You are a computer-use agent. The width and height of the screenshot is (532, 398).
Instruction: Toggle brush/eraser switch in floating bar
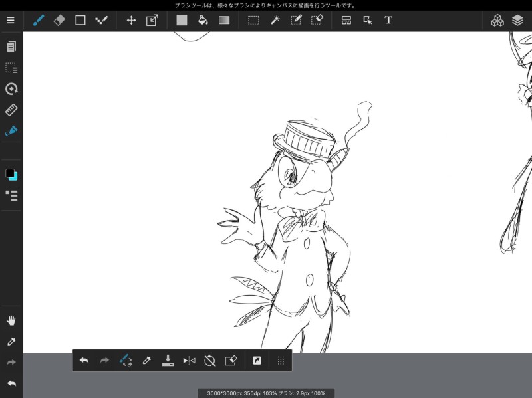126,361
